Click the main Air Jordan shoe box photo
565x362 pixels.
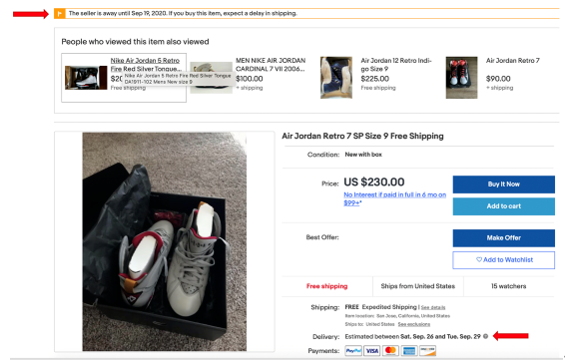tap(164, 242)
